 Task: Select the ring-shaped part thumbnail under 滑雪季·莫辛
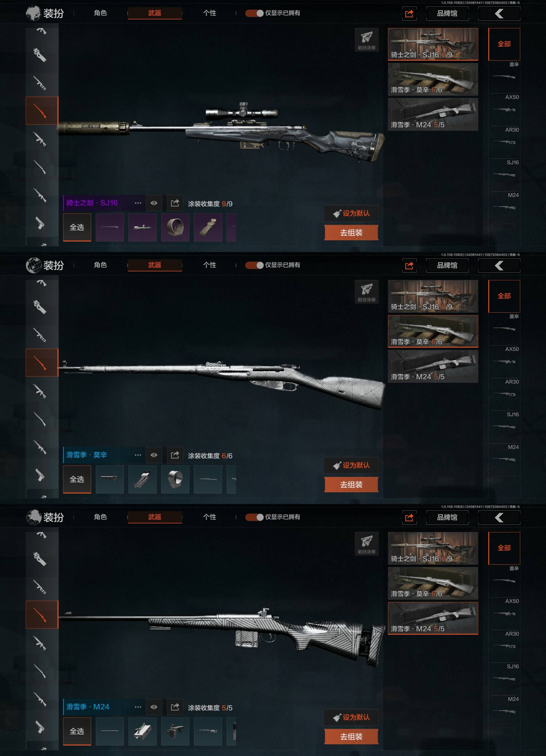coord(175,480)
